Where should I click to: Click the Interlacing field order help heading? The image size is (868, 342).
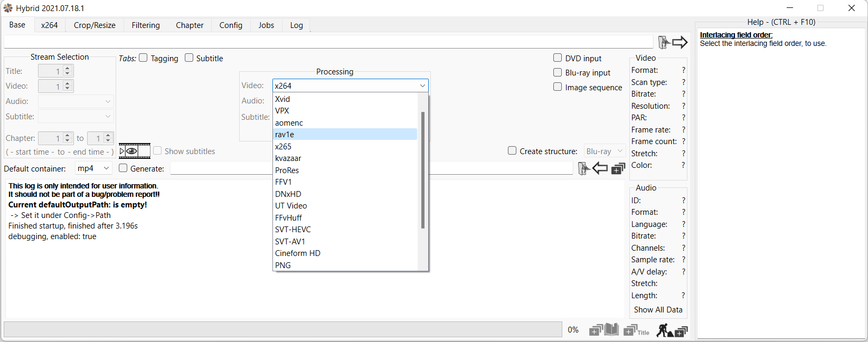(x=736, y=35)
